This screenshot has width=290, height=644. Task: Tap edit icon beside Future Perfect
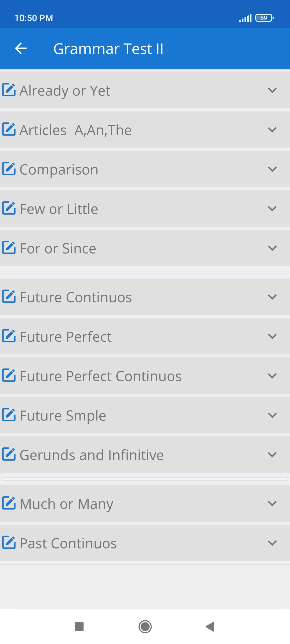click(9, 336)
